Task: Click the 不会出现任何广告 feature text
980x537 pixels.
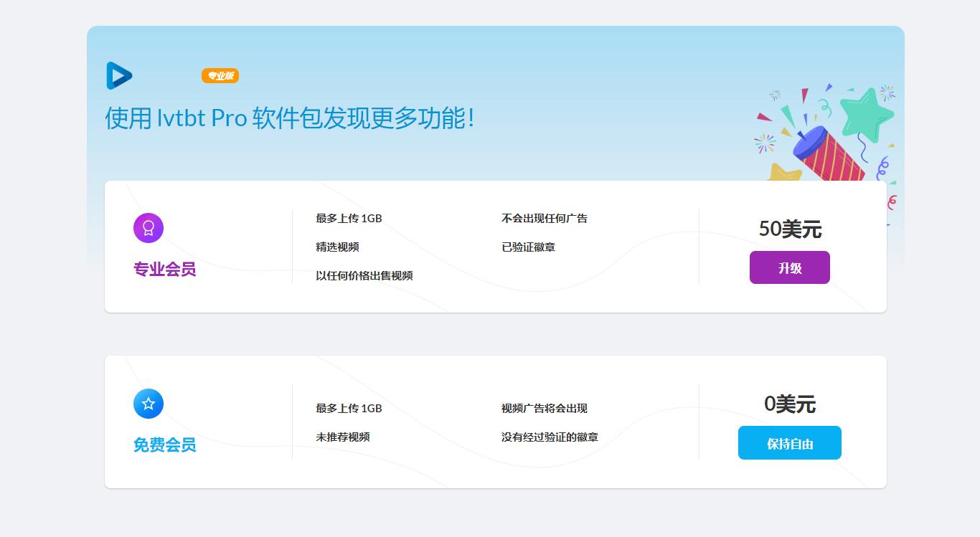Action: click(x=545, y=219)
